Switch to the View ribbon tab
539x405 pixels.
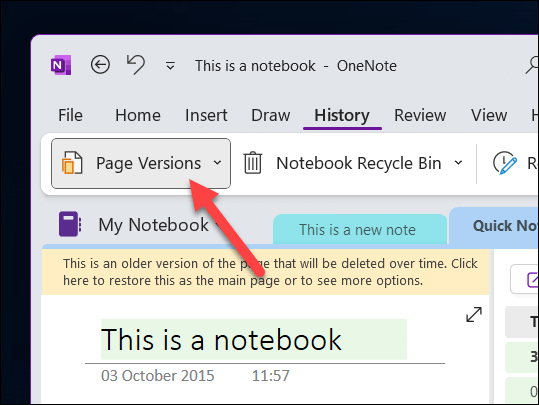tap(489, 115)
